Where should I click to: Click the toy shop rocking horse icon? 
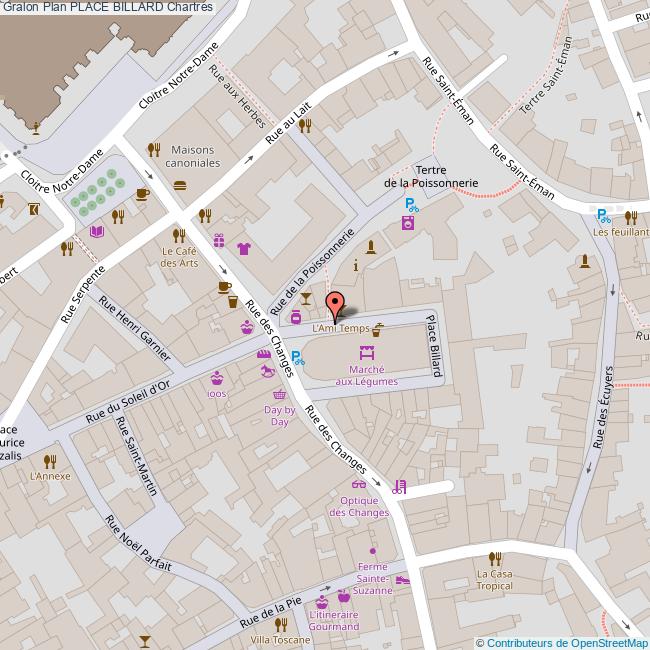(x=267, y=372)
